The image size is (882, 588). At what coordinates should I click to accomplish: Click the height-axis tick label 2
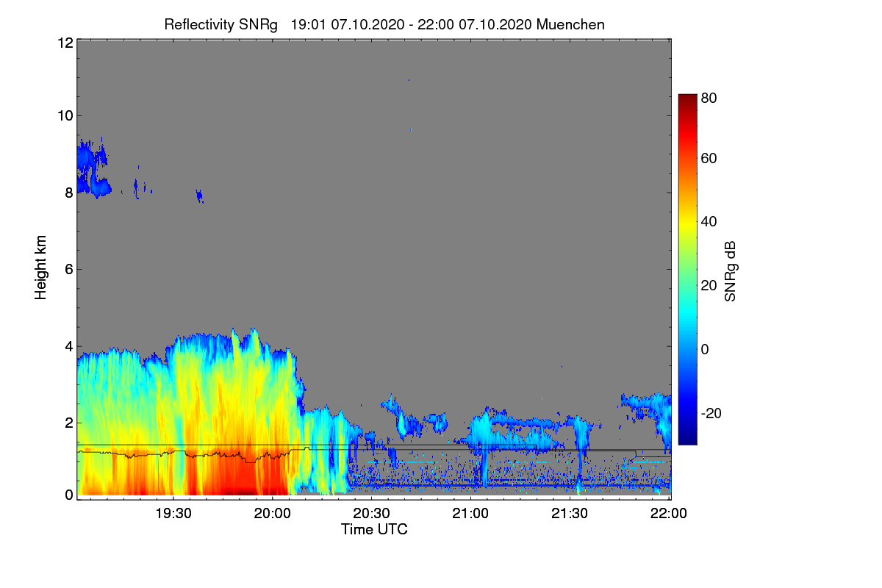tap(68, 423)
